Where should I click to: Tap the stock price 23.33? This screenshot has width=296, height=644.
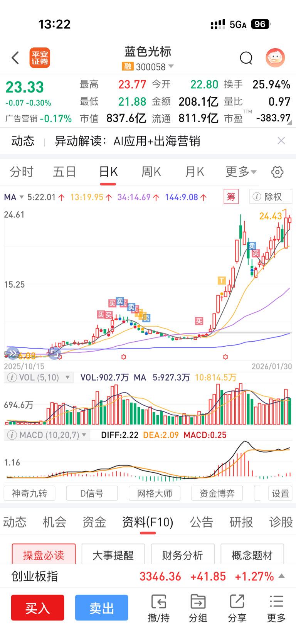pyautogui.click(x=25, y=87)
